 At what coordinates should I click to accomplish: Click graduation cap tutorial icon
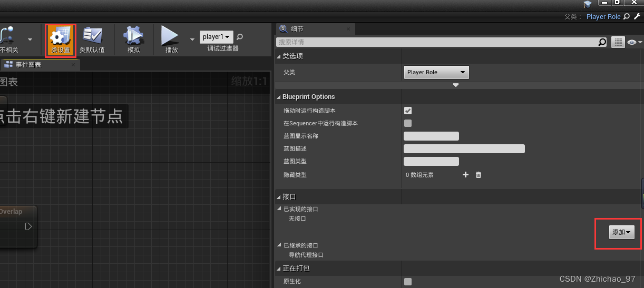(x=588, y=4)
